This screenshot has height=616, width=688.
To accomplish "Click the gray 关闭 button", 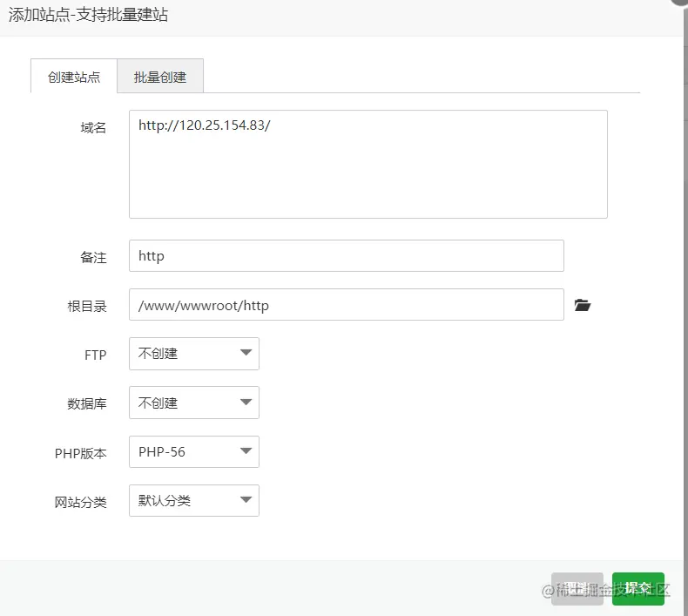I will 577,589.
